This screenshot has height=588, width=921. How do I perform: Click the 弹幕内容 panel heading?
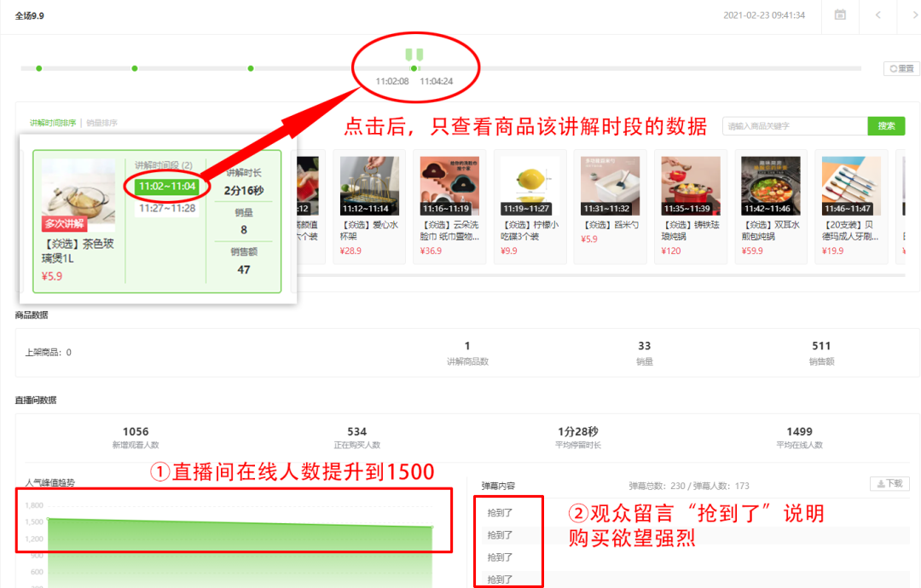[x=498, y=486]
